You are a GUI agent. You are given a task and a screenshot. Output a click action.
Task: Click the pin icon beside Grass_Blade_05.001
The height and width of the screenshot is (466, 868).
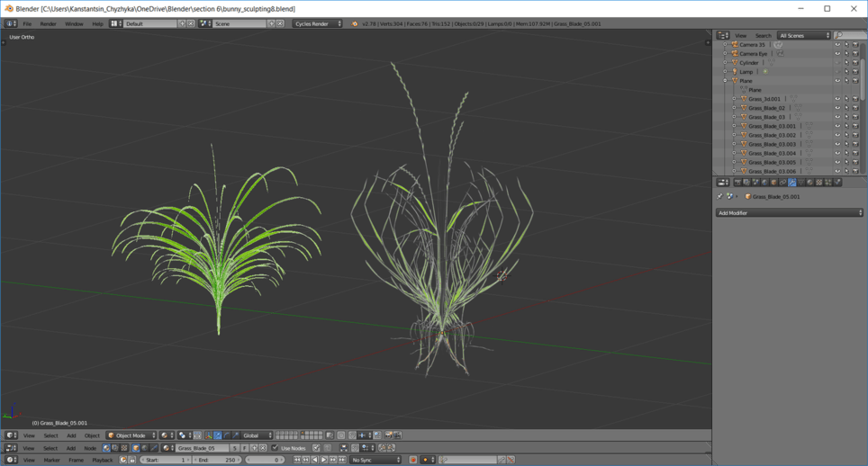719,196
